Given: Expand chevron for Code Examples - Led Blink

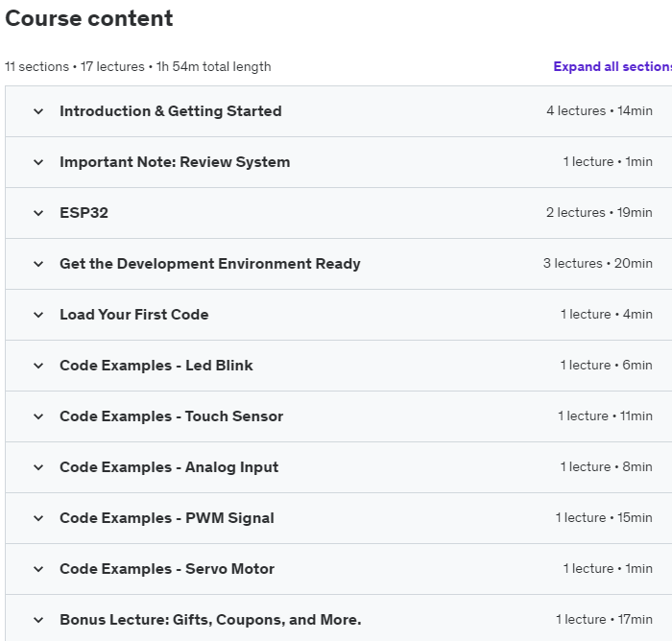Looking at the screenshot, I should (x=38, y=366).
